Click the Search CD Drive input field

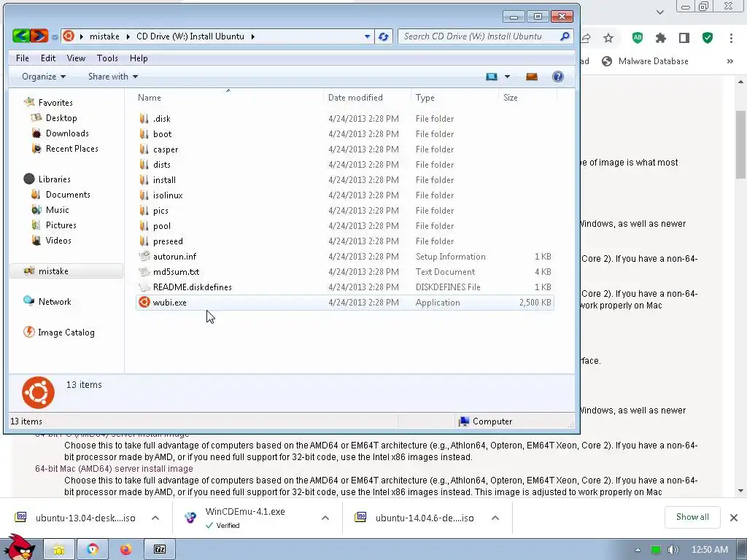[479, 36]
